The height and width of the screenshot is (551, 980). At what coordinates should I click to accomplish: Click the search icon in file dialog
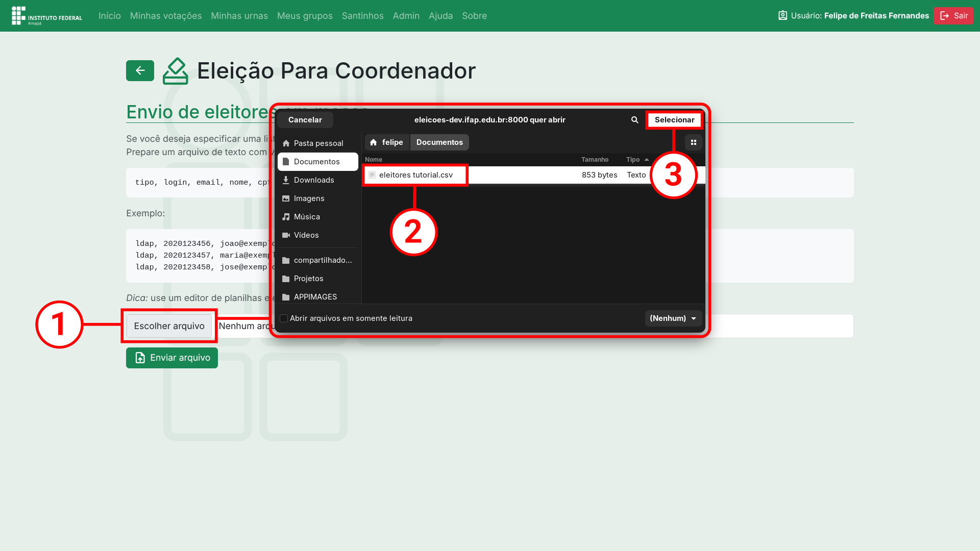point(634,120)
